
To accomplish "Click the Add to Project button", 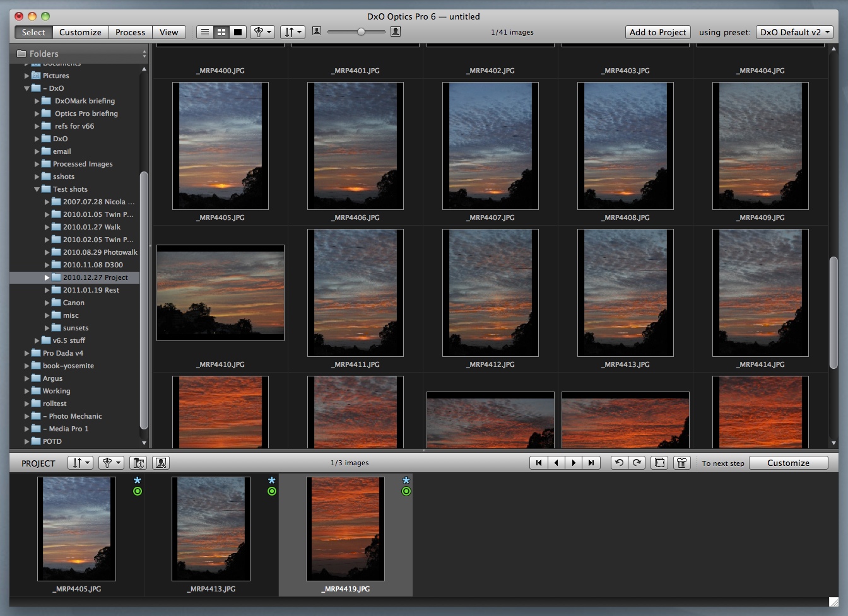I will [657, 32].
